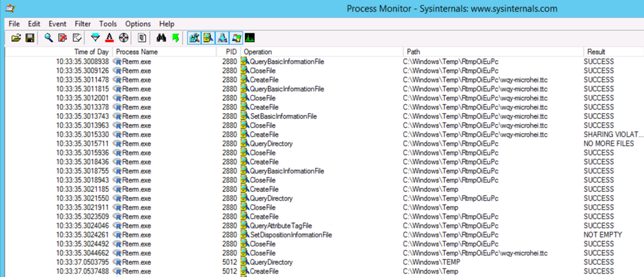Open the File menu
This screenshot has height=277, width=644.
coord(14,24)
